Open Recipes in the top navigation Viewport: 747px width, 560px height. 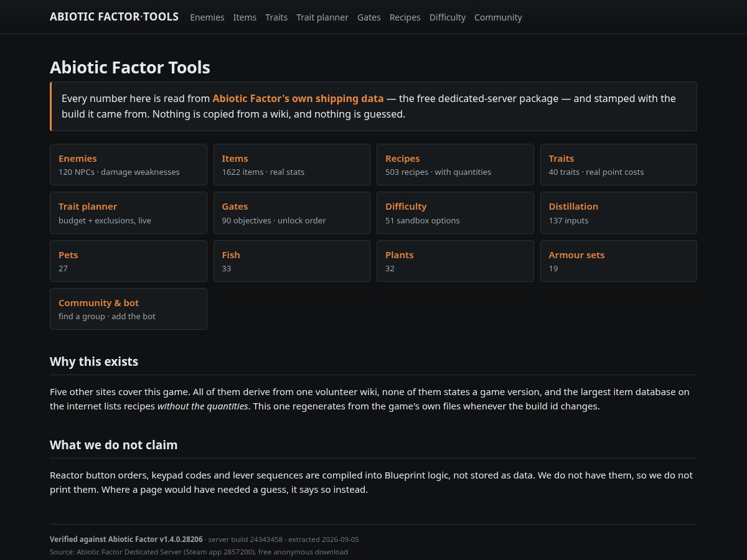pos(405,17)
